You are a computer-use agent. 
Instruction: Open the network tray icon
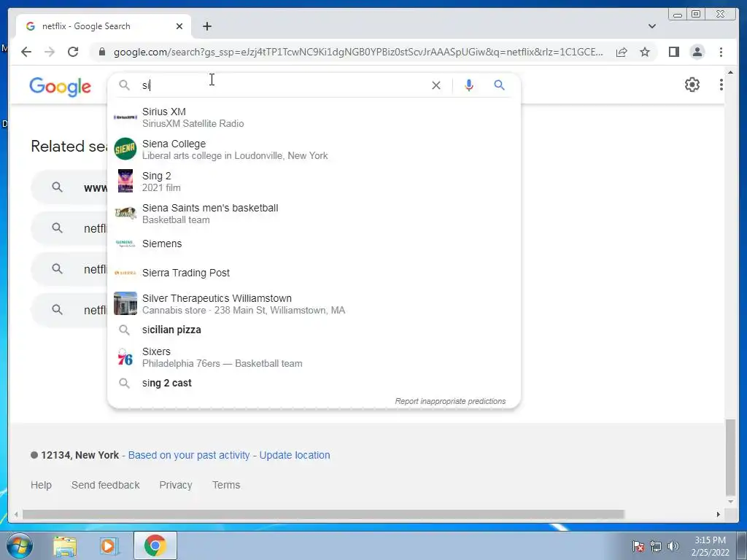click(x=656, y=546)
